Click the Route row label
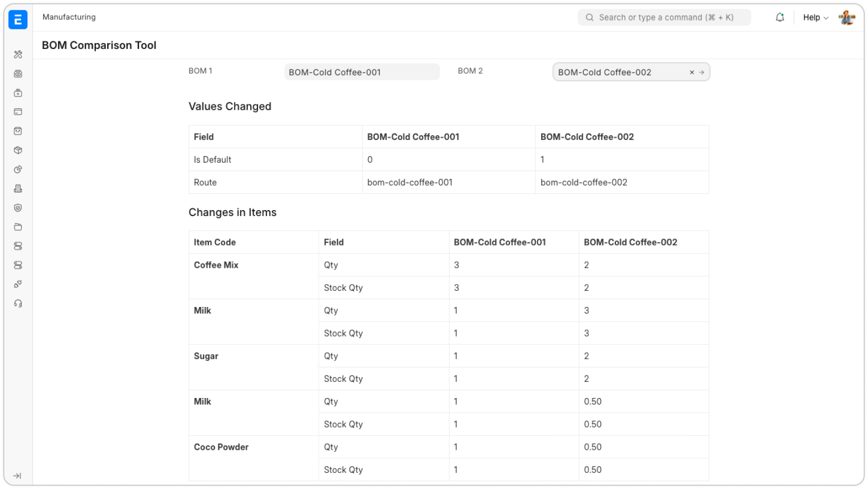Viewport: 868px width, 489px height. pyautogui.click(x=205, y=183)
